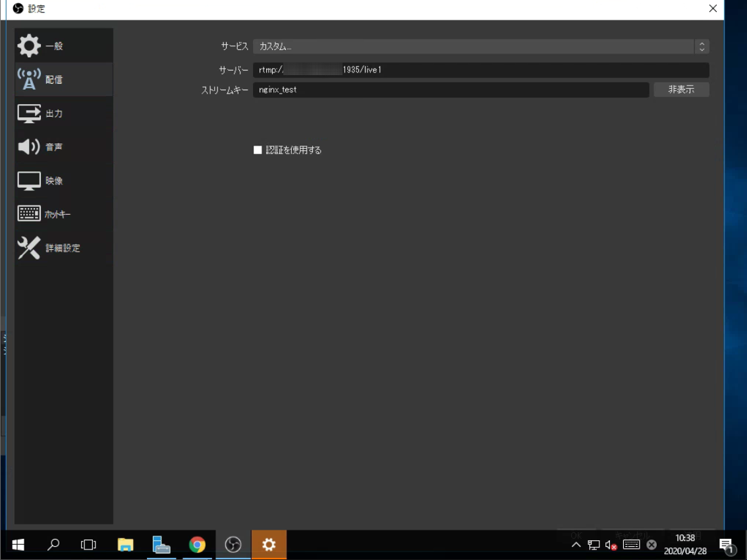Open Google Chrome from the taskbar

(197, 545)
